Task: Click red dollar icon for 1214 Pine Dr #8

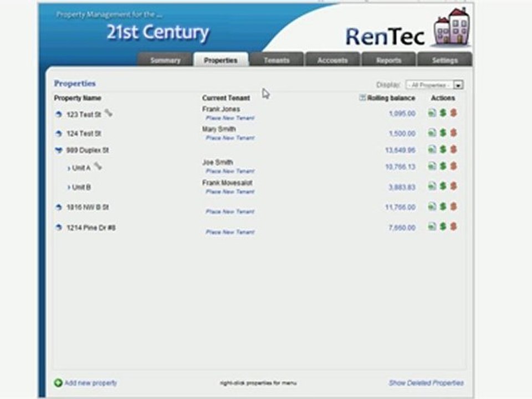Action: (454, 226)
